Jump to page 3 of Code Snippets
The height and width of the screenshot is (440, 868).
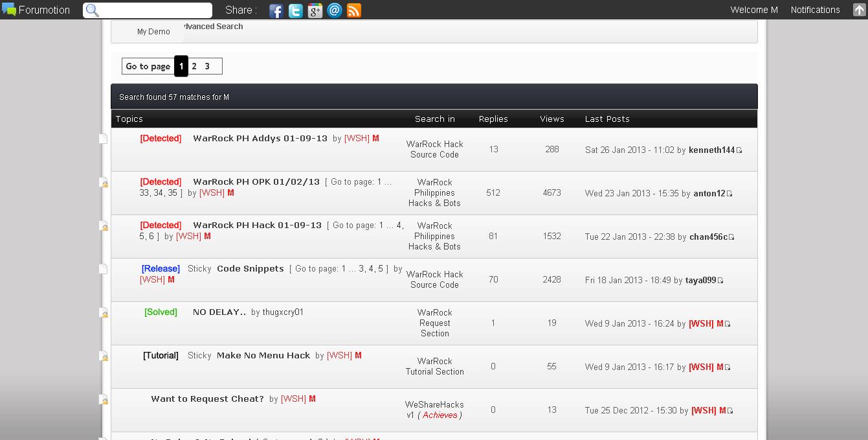(x=362, y=269)
